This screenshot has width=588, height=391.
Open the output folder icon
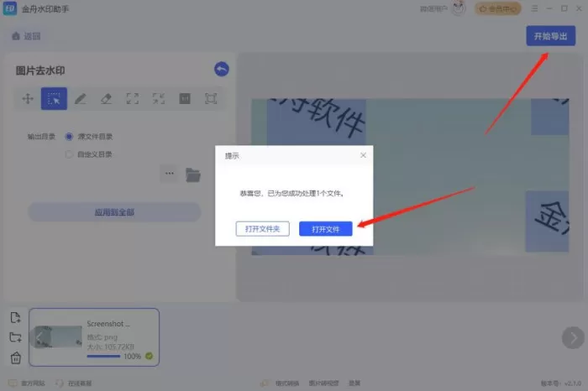tap(193, 175)
